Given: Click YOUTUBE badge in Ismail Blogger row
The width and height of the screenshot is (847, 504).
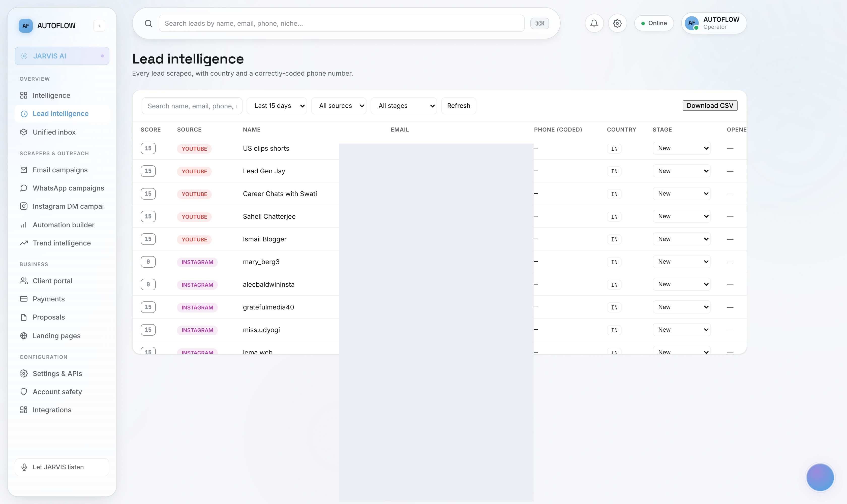Looking at the screenshot, I should [x=194, y=239].
